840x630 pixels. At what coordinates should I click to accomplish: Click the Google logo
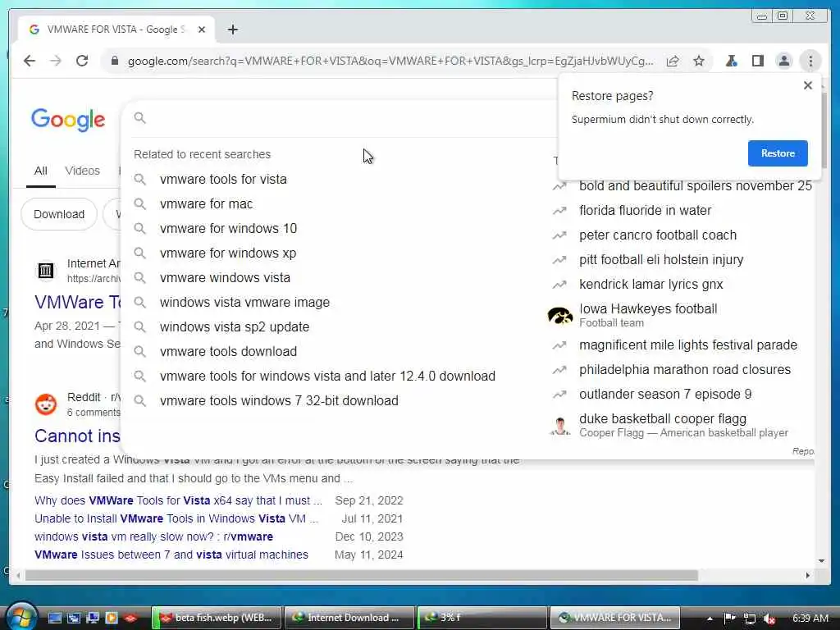(x=68, y=120)
